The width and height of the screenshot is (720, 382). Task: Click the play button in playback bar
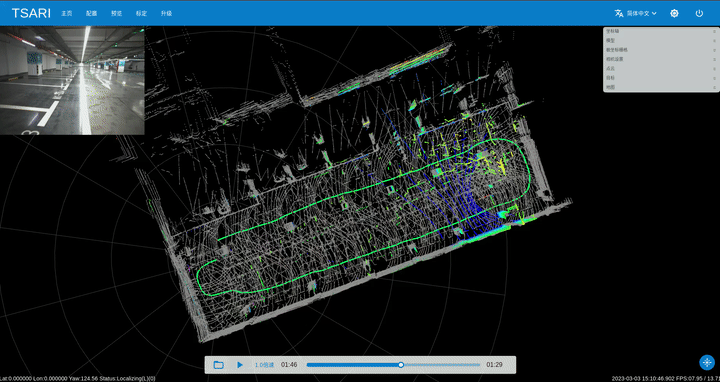(240, 365)
